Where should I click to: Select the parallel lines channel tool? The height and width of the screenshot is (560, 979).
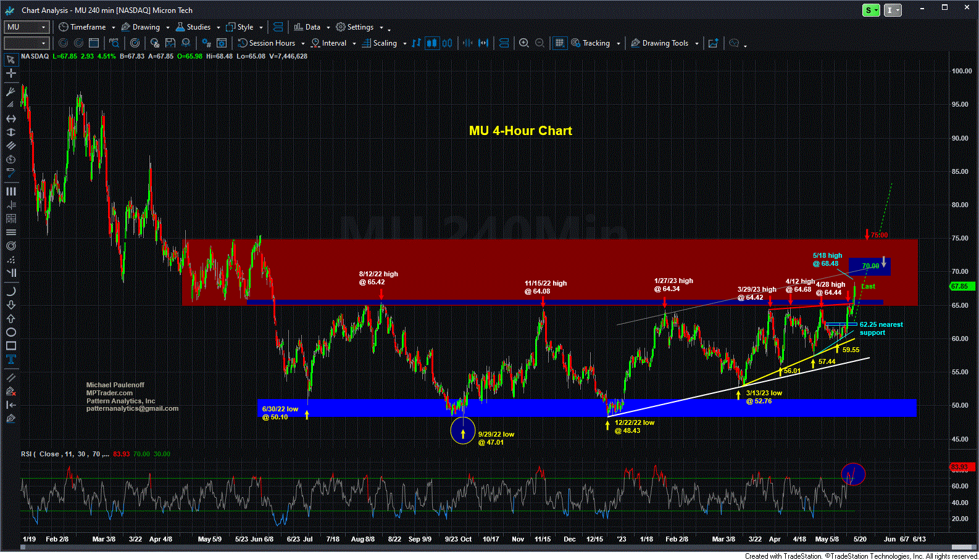tap(10, 146)
